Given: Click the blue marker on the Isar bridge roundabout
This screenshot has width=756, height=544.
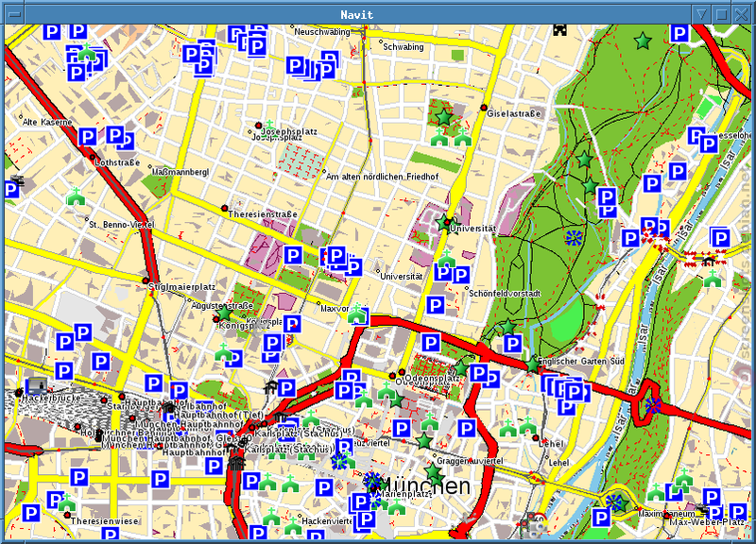Looking at the screenshot, I should click(x=653, y=404).
